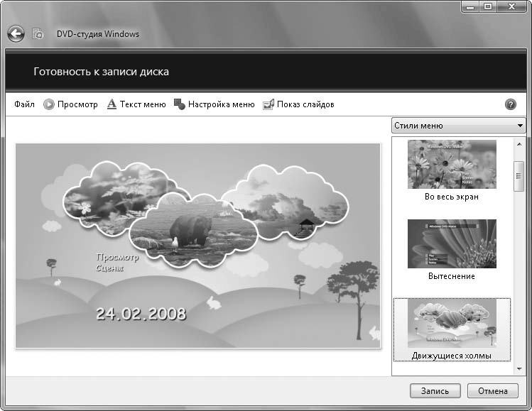
Task: Click the Просмотр link in menu preview
Action: tap(116, 258)
